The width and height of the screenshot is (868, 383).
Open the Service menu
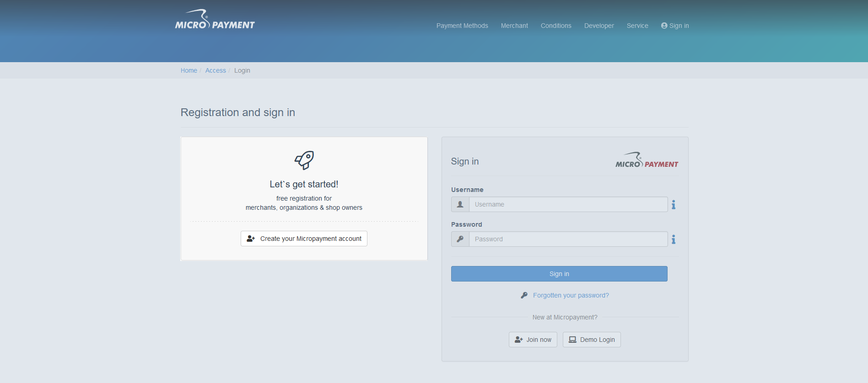click(x=637, y=26)
